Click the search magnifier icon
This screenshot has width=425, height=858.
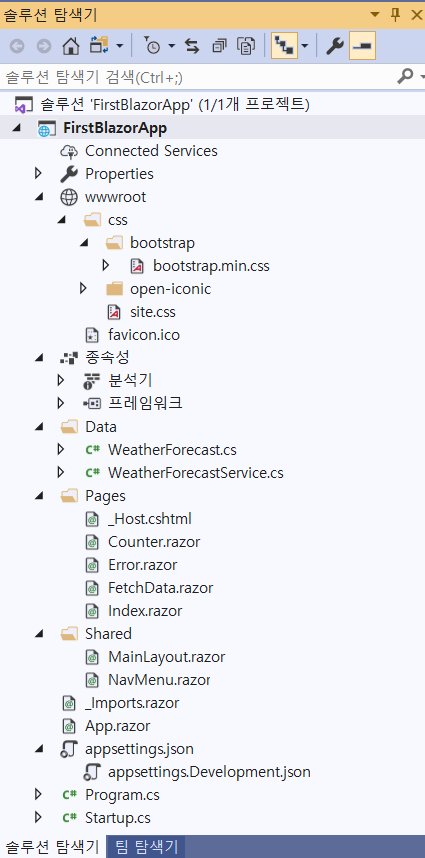click(405, 76)
